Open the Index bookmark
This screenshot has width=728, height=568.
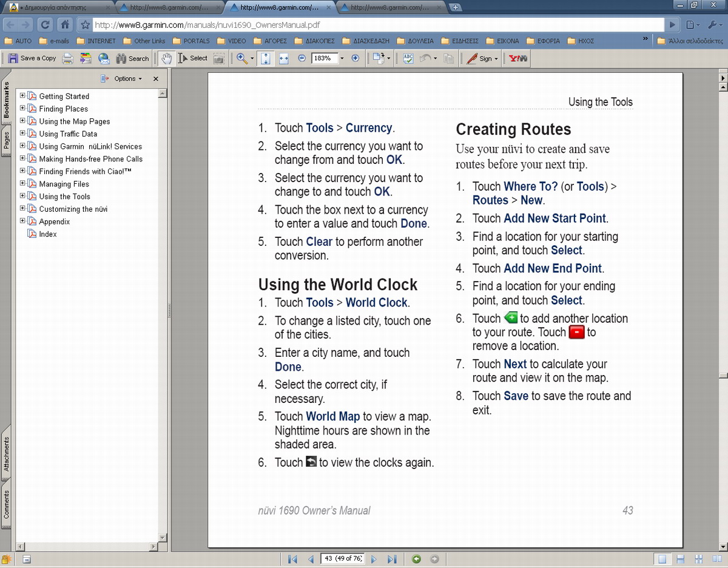pyautogui.click(x=48, y=234)
